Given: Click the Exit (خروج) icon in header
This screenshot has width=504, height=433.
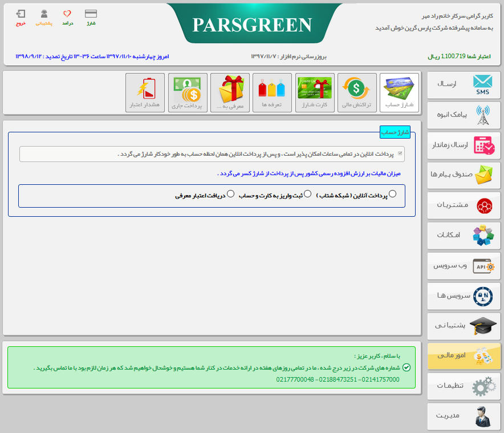Looking at the screenshot, I should [x=21, y=17].
